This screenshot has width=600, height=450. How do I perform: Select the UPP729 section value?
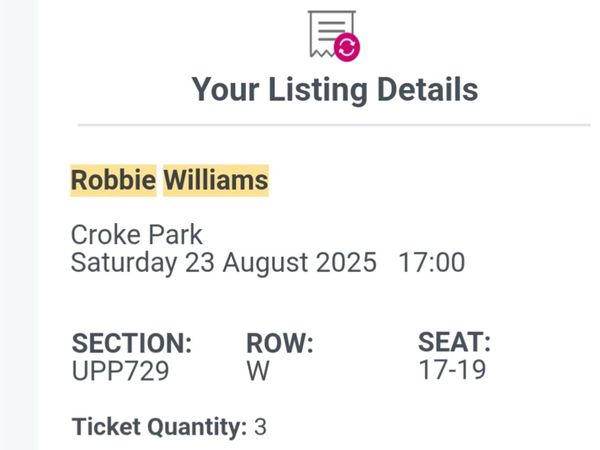[x=120, y=370]
